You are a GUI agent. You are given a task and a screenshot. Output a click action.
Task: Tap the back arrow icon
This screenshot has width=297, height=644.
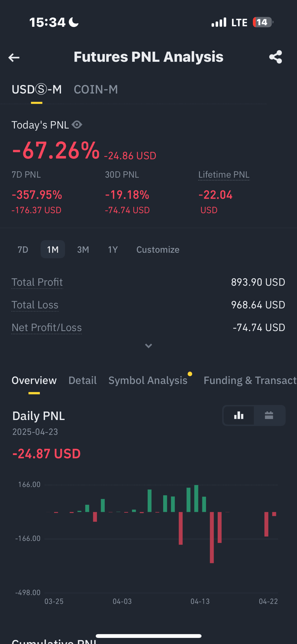tap(14, 57)
